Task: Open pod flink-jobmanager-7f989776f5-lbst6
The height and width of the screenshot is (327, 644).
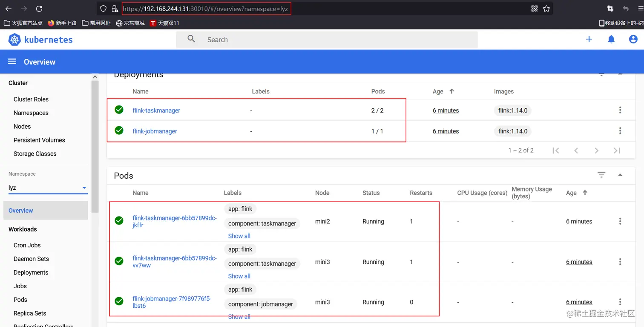Action: click(x=172, y=302)
